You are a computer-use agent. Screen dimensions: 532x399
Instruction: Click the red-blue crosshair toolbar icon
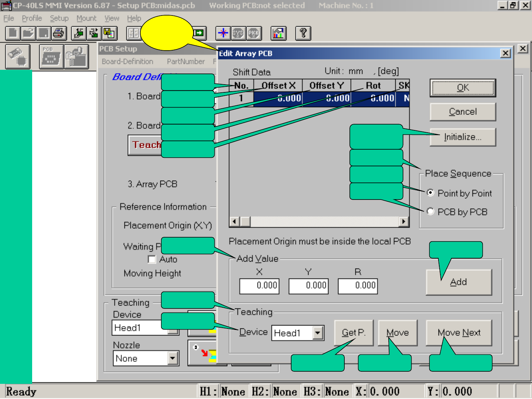[223, 33]
